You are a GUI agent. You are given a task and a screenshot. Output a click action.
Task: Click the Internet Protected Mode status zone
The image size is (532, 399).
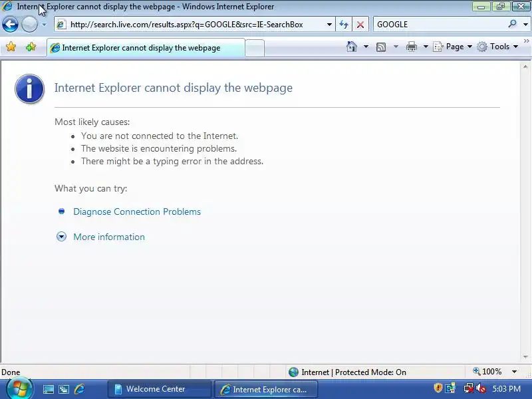coord(347,372)
